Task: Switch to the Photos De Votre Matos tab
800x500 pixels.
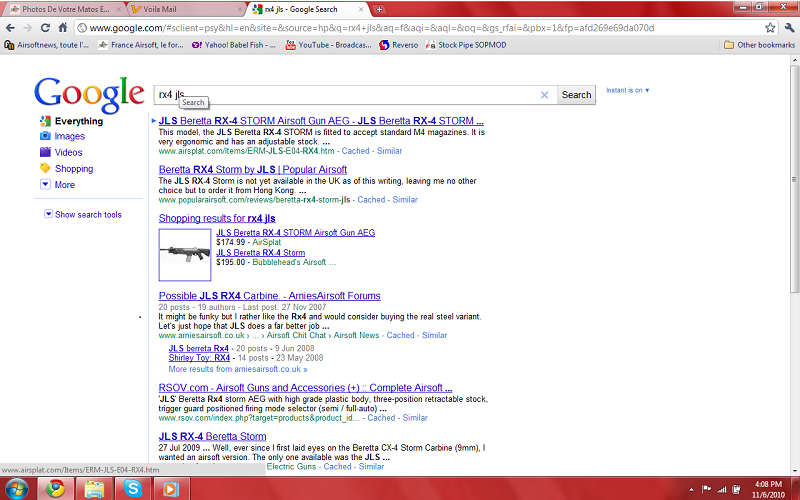Action: point(65,9)
